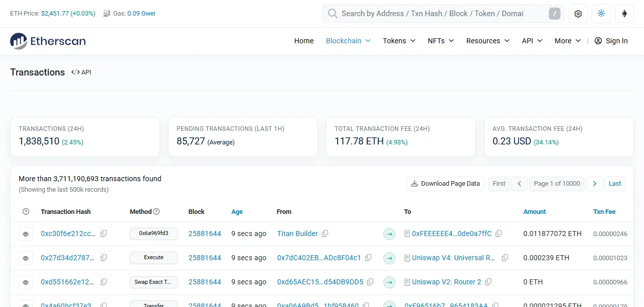This screenshot has width=644, height=307.
Task: Click the slash shortcut key in search bar
Action: click(554, 14)
